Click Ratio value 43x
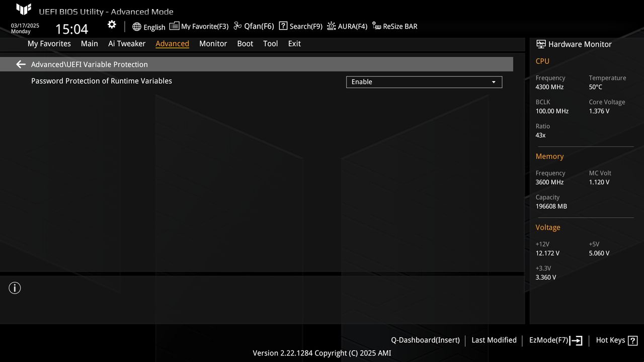This screenshot has width=644, height=362. pyautogui.click(x=540, y=135)
